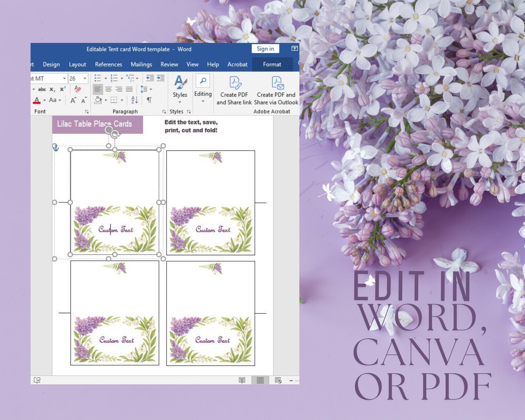Click Create PDF and Share link
The height and width of the screenshot is (420, 525).
click(x=234, y=91)
